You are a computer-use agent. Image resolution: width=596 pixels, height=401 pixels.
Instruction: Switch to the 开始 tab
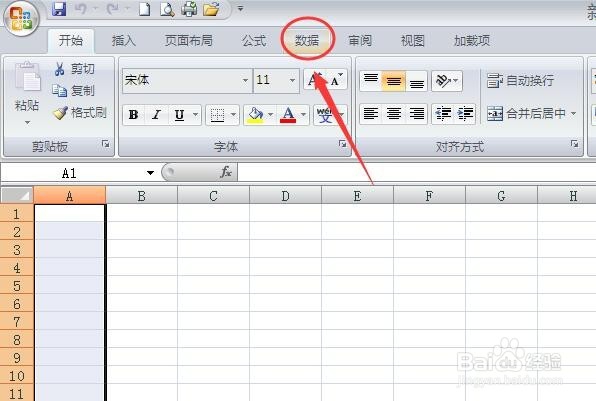(71, 40)
